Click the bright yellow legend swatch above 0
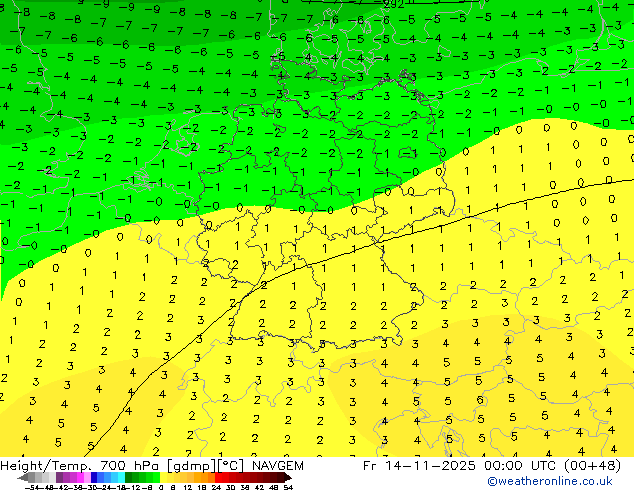 click(x=164, y=478)
